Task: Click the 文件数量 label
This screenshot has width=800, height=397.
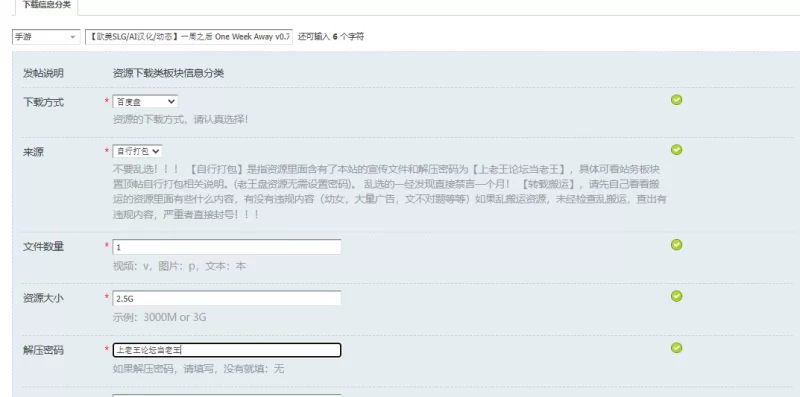Action: click(43, 246)
